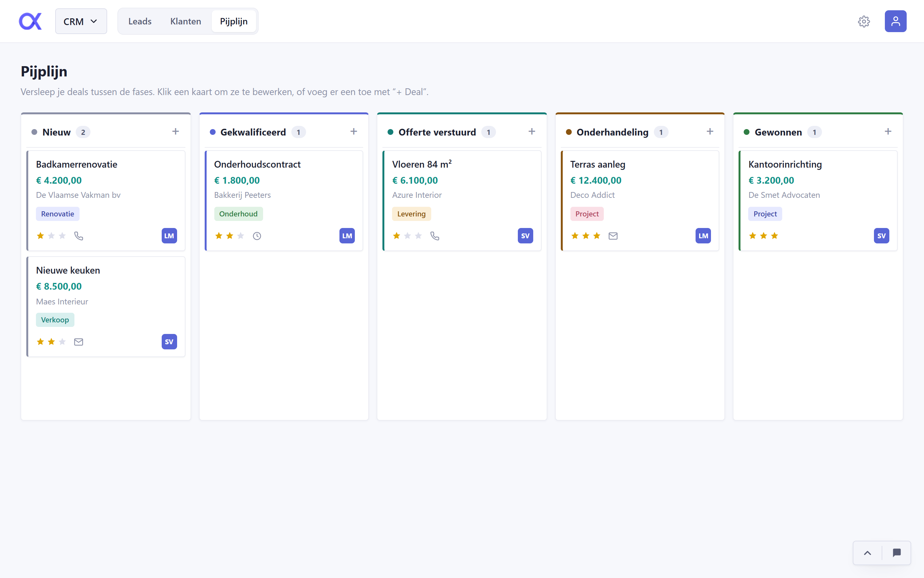Viewport: 924px width, 578px height.
Task: Click the amount € 4.200,00
Action: point(59,180)
